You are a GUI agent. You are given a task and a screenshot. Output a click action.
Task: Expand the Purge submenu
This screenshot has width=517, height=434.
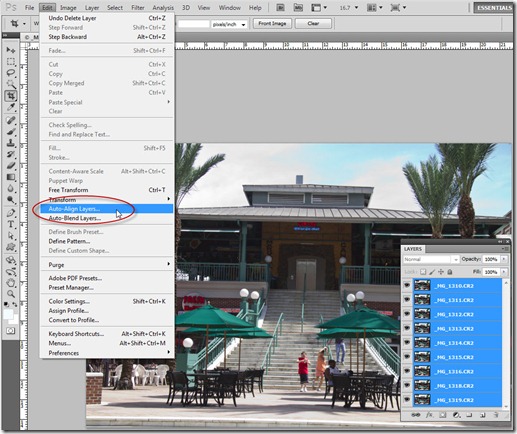pyautogui.click(x=106, y=265)
